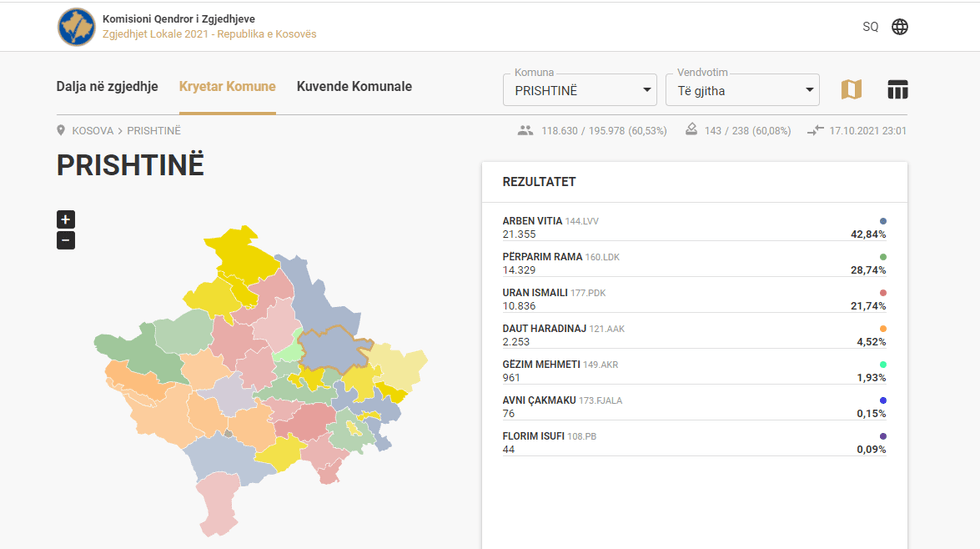The image size is (980, 549).
Task: Click the location pin icon beside KOSOVA
Action: [61, 131]
